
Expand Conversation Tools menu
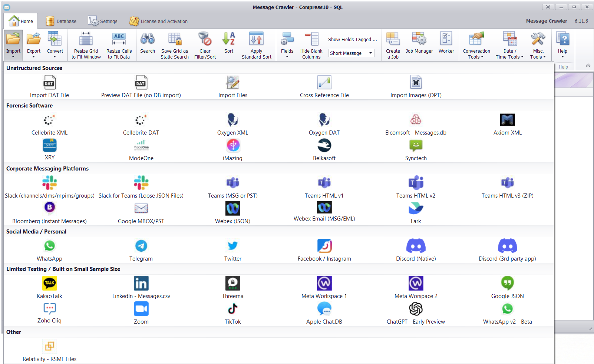[476, 45]
